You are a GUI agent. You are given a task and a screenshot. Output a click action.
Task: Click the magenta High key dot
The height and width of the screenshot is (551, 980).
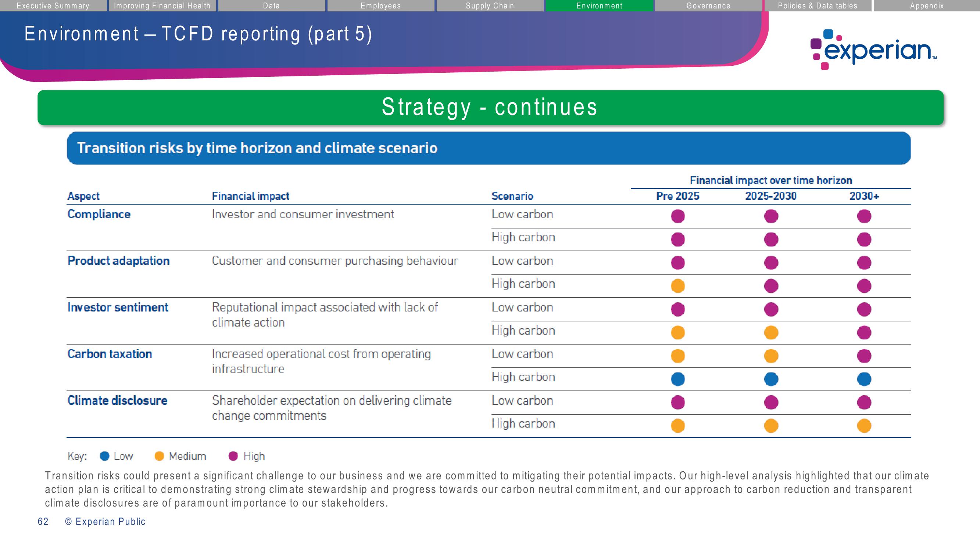point(233,456)
